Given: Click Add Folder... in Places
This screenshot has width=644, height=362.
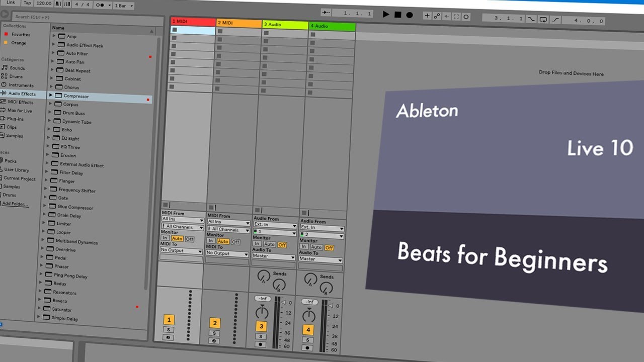Looking at the screenshot, I should point(15,204).
